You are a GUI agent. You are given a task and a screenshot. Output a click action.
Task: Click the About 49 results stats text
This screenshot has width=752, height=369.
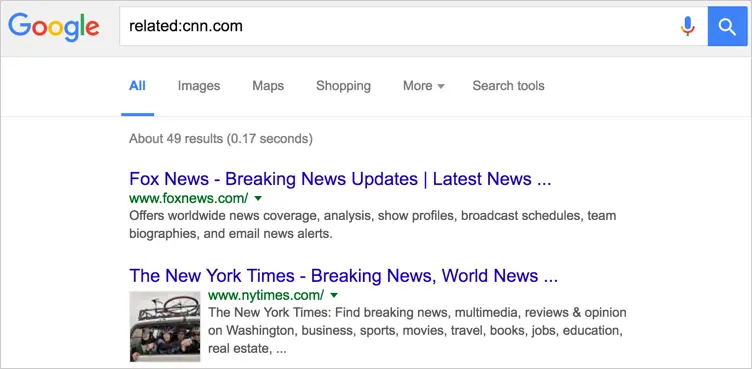point(221,139)
